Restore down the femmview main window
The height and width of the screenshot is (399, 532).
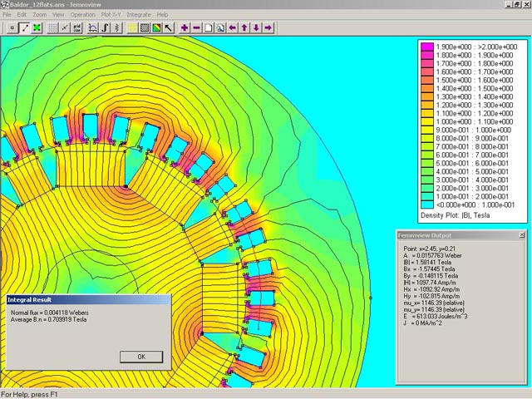(517, 4)
